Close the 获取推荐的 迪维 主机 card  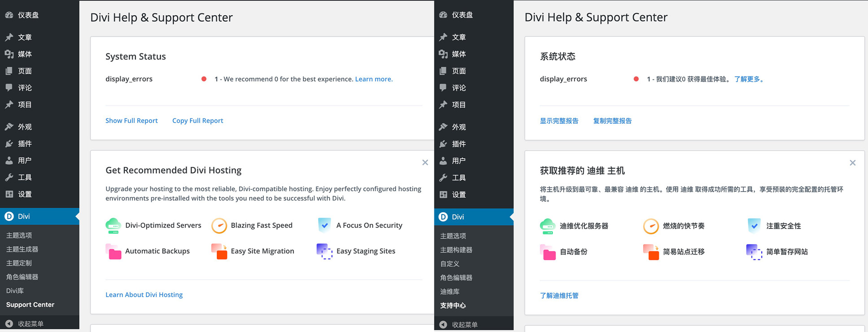[x=853, y=163]
